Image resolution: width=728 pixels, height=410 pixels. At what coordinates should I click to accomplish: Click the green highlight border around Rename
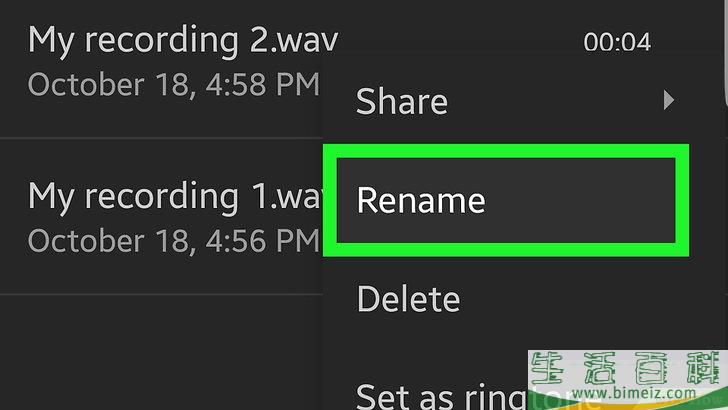[x=506, y=150]
